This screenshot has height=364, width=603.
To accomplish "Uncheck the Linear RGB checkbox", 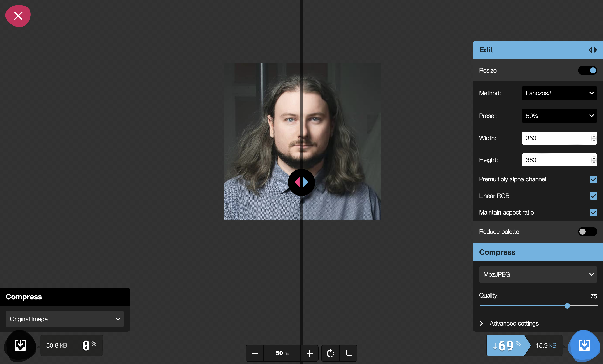I will 593,196.
